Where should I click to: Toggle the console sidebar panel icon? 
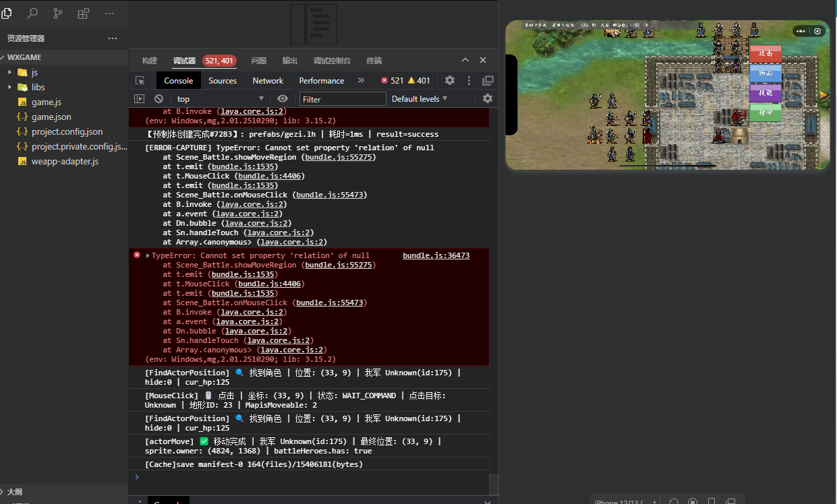pos(140,98)
